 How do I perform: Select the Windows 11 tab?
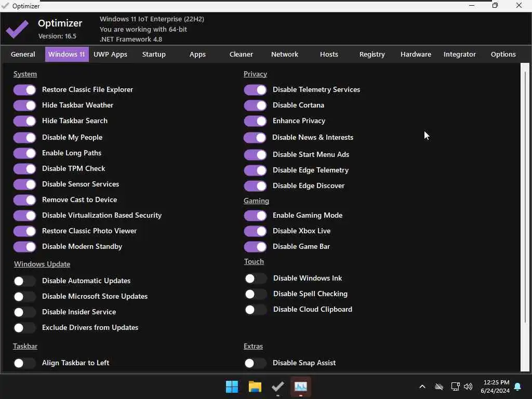point(67,54)
